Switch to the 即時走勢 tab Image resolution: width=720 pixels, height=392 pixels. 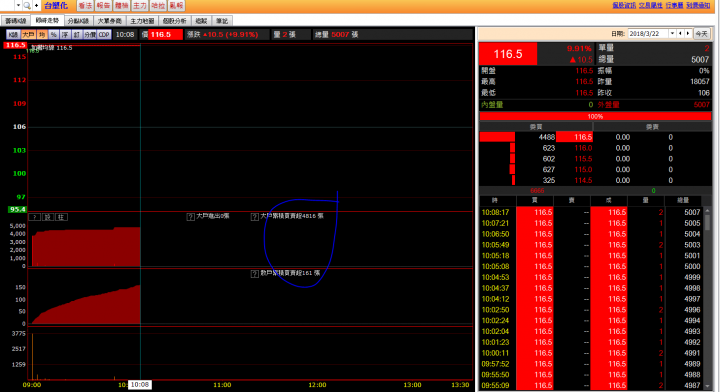point(47,20)
